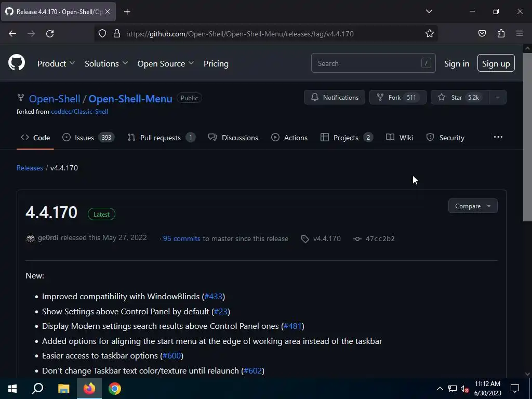Switch to the Discussions tab
Image resolution: width=532 pixels, height=399 pixels.
(x=233, y=138)
